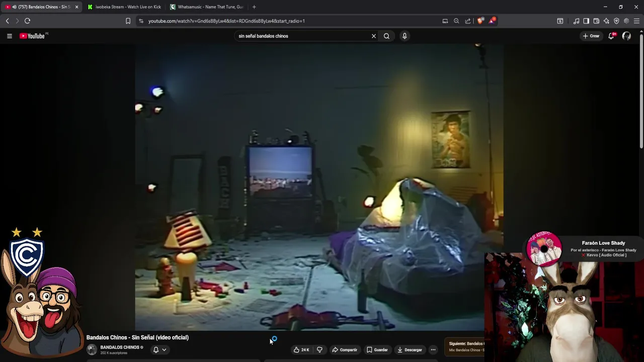This screenshot has width=644, height=362.
Task: Download video with Descargar button
Action: [x=410, y=349]
